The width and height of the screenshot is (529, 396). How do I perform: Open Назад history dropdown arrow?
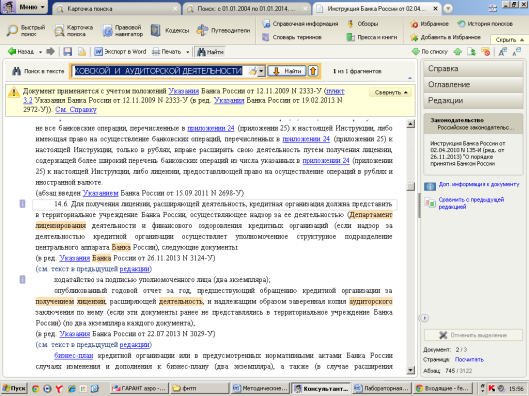pyautogui.click(x=40, y=52)
